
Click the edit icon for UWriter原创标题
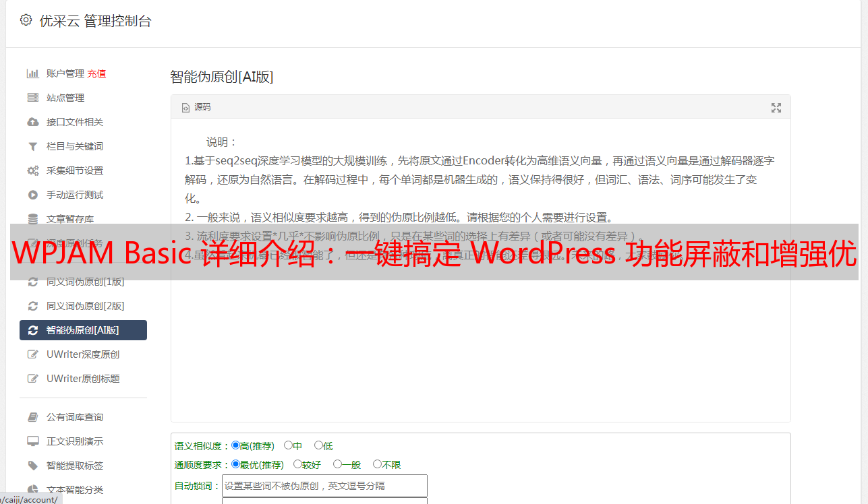[32, 379]
